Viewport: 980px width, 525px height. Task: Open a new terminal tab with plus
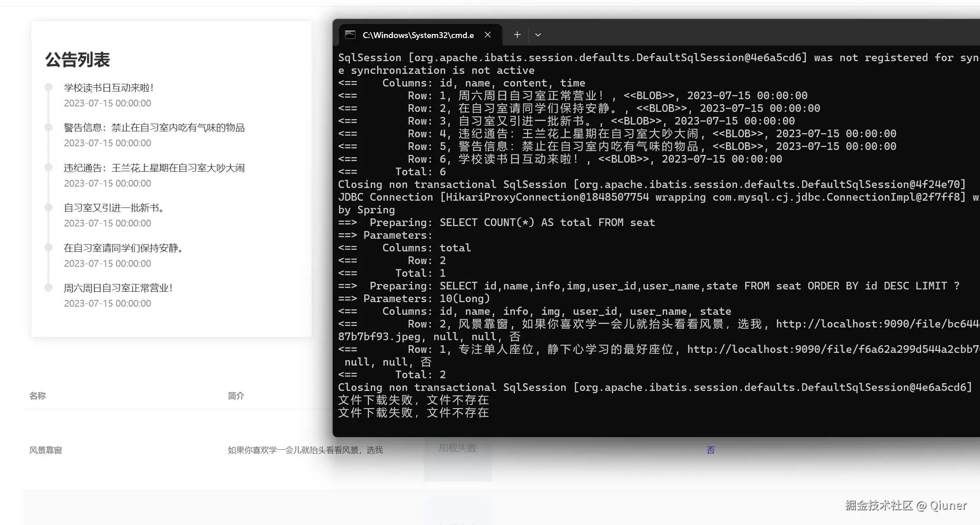click(x=517, y=35)
